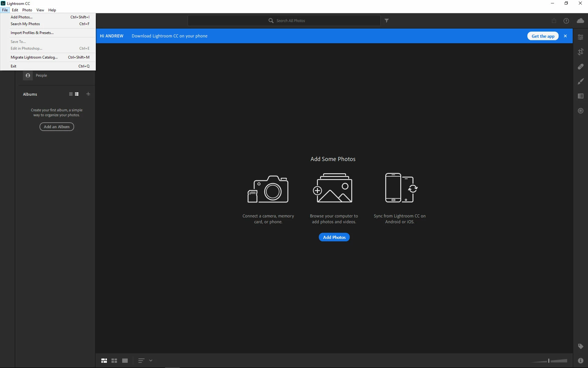Select the Radial Gradient tool
The image size is (588, 368).
coord(580,111)
